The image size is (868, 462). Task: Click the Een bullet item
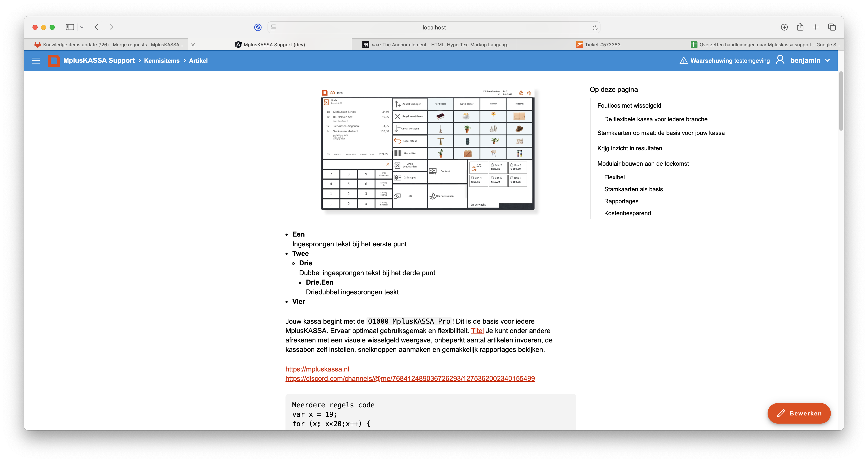click(298, 234)
